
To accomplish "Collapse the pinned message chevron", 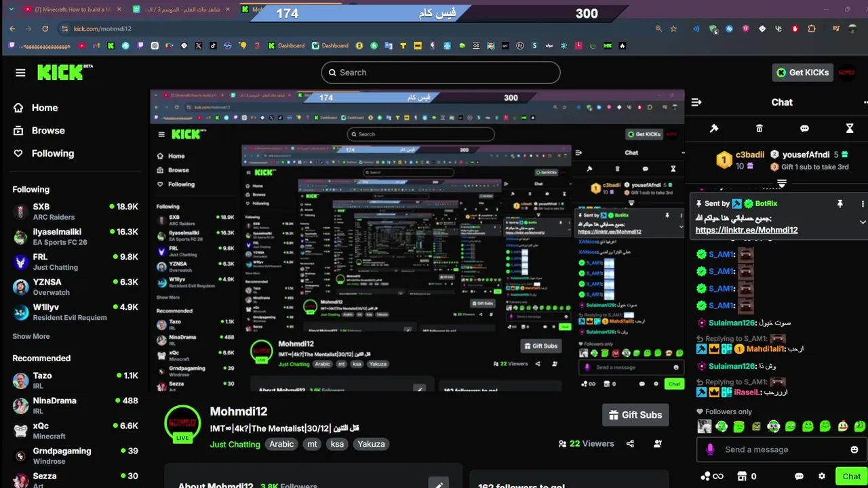I will (863, 222).
